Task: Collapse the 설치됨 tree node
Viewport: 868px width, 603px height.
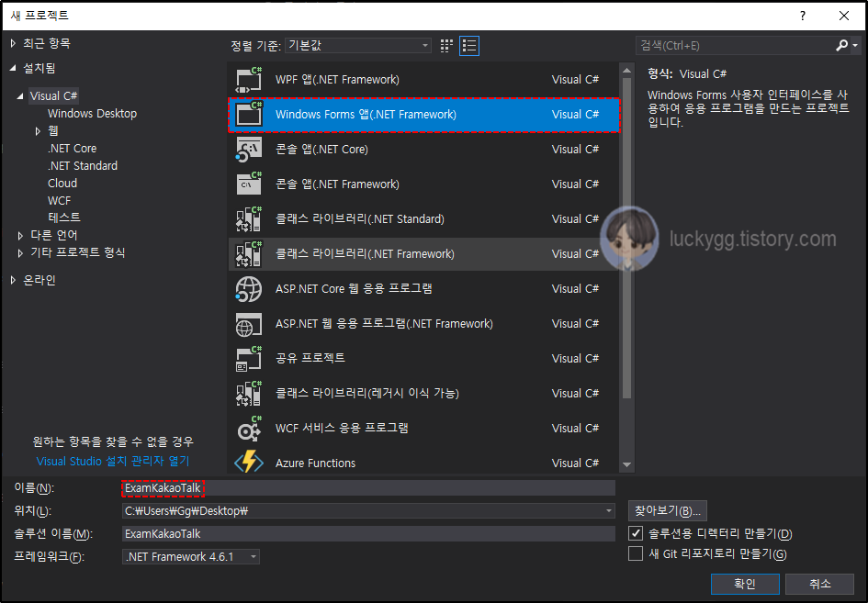Action: 13,68
